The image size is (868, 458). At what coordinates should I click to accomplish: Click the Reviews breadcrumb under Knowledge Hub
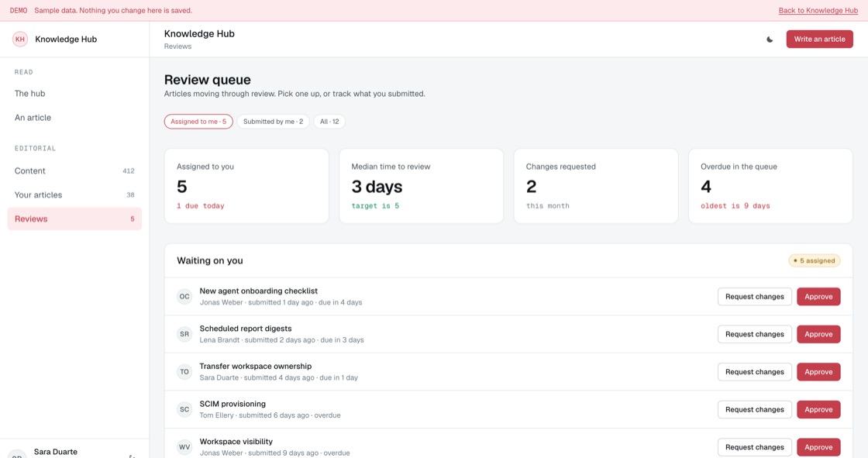tap(177, 46)
